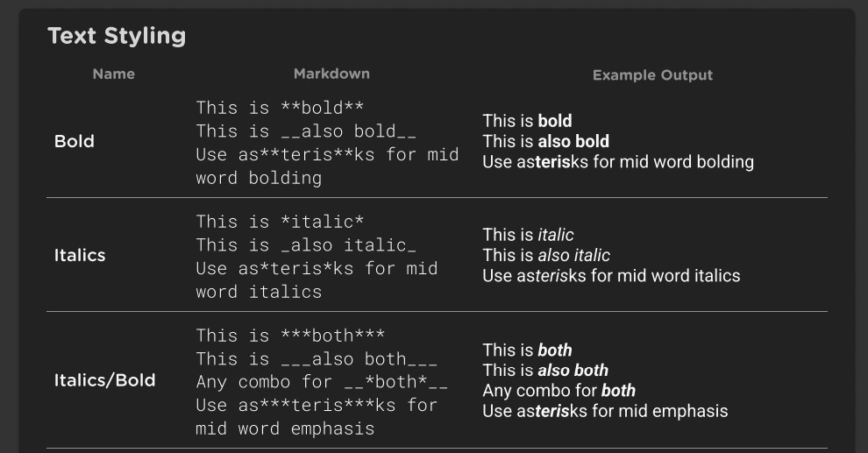Click the Italics/Bold row label
868x453 pixels.
pos(104,380)
